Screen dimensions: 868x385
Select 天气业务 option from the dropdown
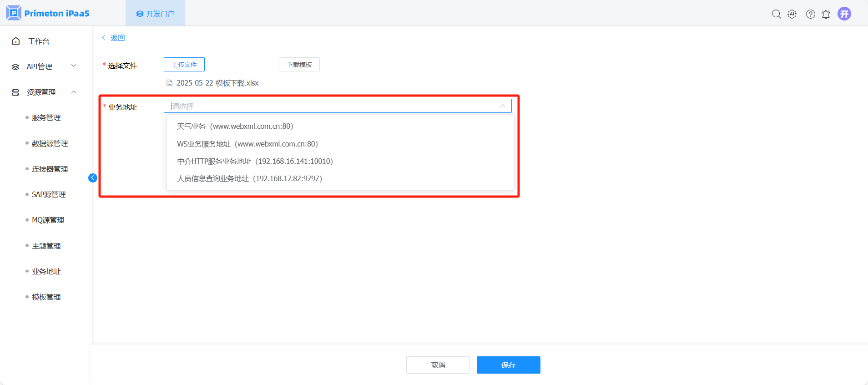point(235,126)
